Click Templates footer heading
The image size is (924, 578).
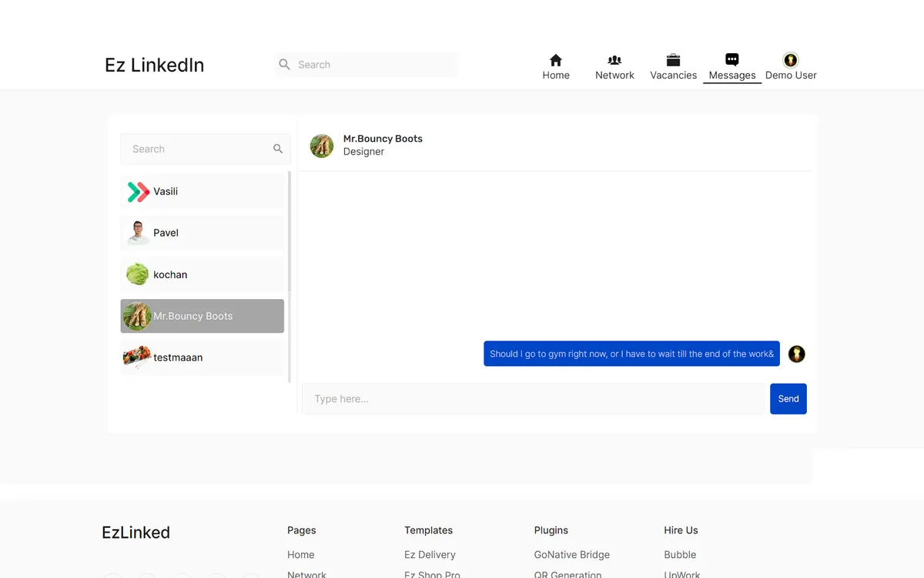pyautogui.click(x=428, y=530)
